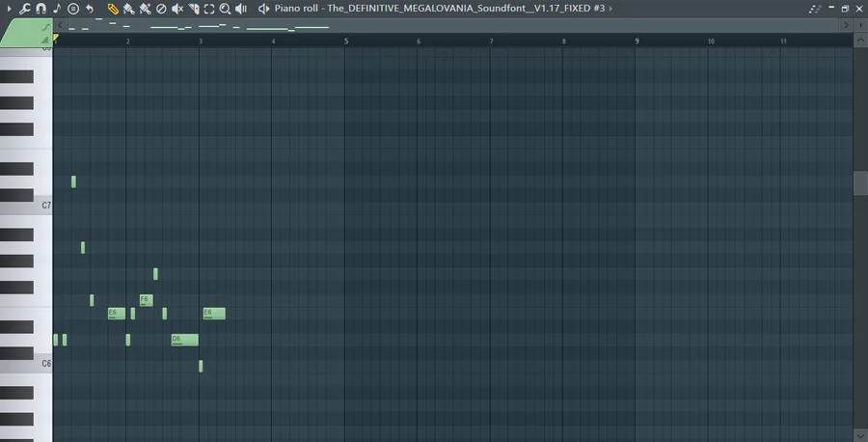Select the highest note above the C7 row
868x442 pixels.
tap(73, 181)
